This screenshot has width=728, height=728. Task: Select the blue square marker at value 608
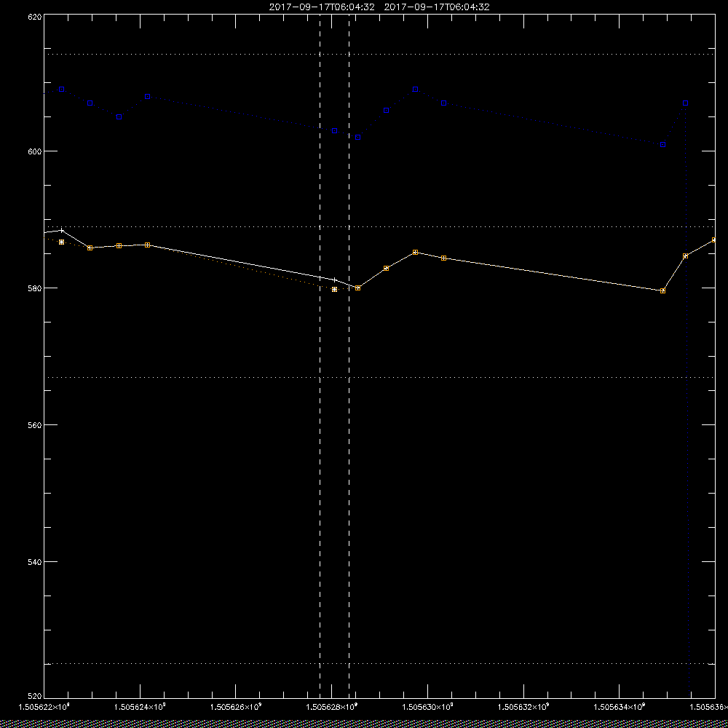pyautogui.click(x=148, y=97)
